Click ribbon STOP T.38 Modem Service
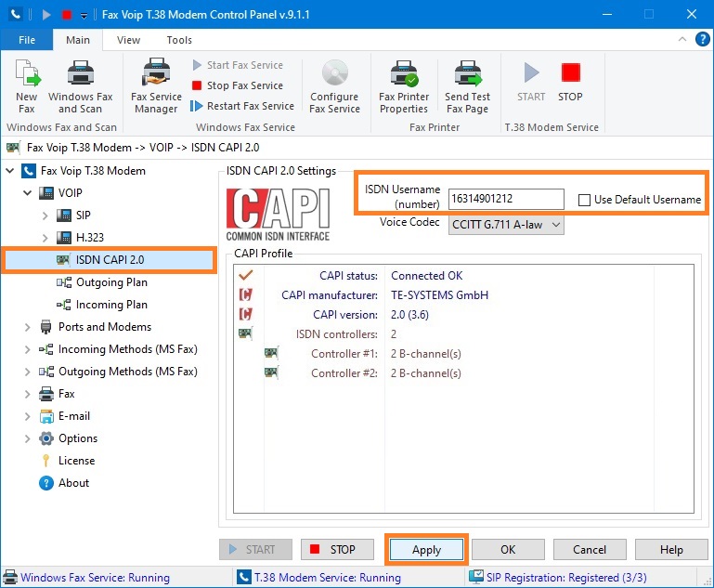This screenshot has width=714, height=588. click(571, 82)
